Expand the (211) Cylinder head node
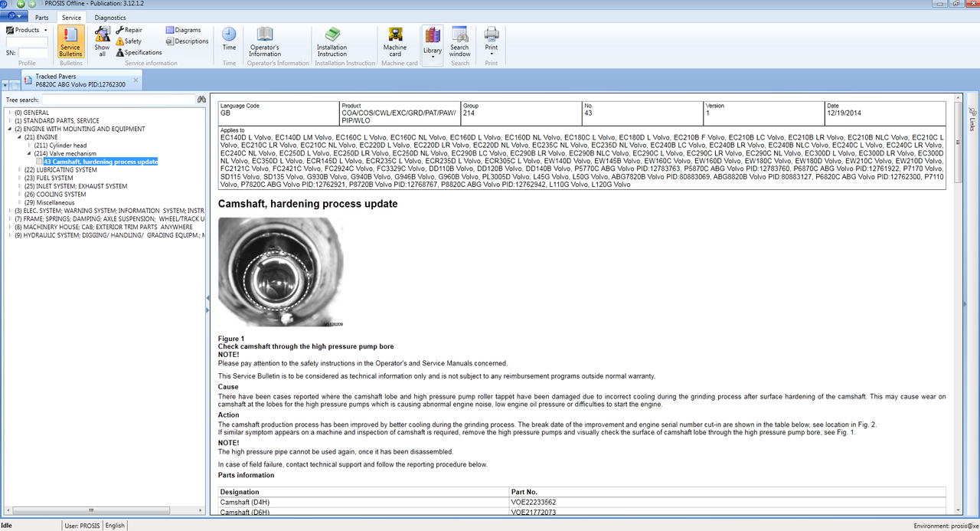The width and height of the screenshot is (980, 531). pyautogui.click(x=30, y=145)
